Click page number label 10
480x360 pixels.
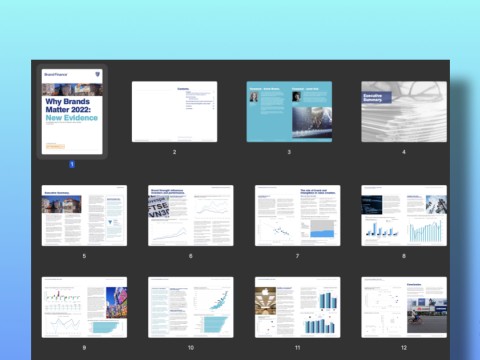[x=191, y=348]
